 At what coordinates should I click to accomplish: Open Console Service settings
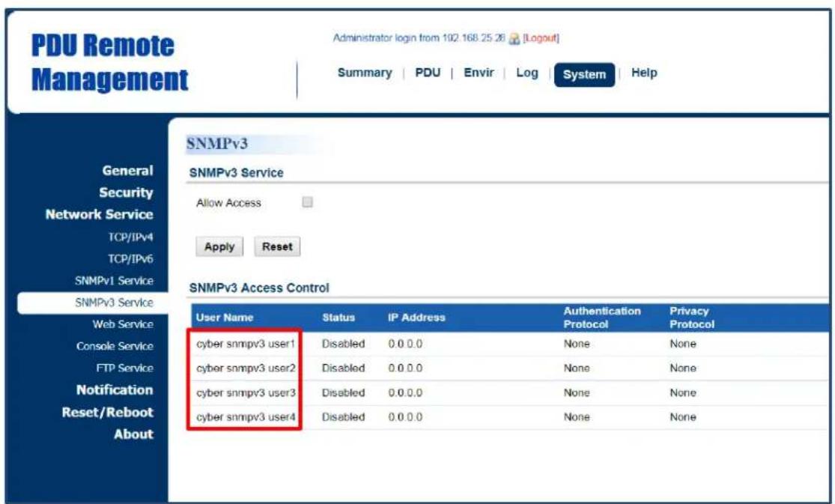[115, 346]
